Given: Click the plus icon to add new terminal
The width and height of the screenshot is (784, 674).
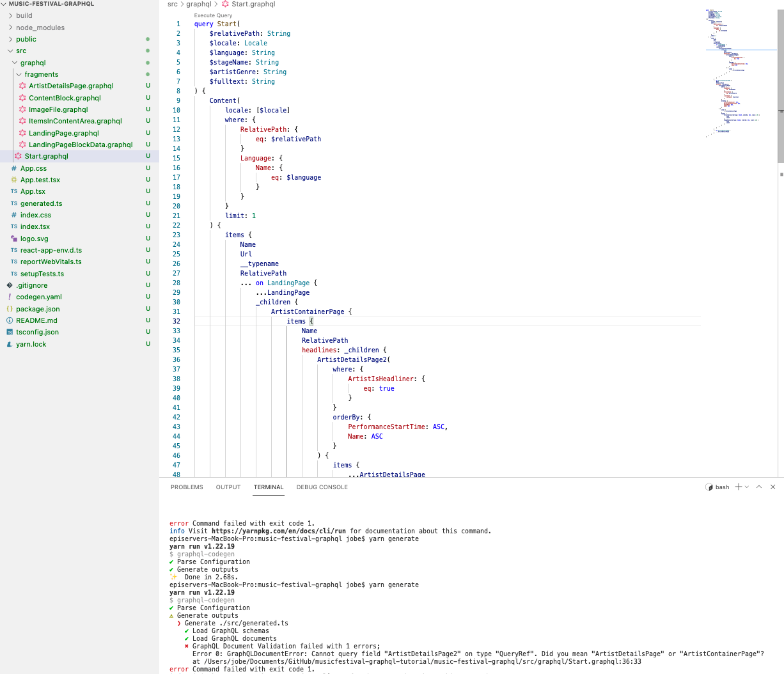Looking at the screenshot, I should pyautogui.click(x=739, y=487).
